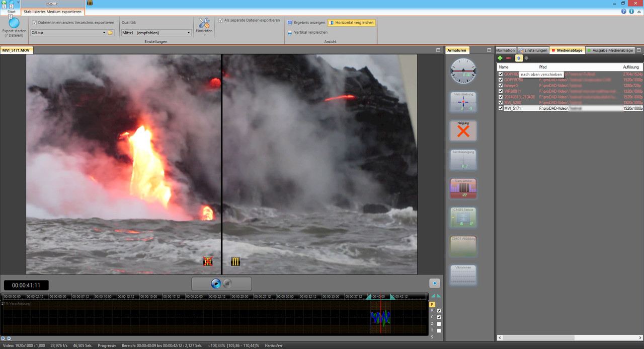644x349 pixels.
Task: Open the Neigung gauge with red X
Action: click(x=463, y=130)
